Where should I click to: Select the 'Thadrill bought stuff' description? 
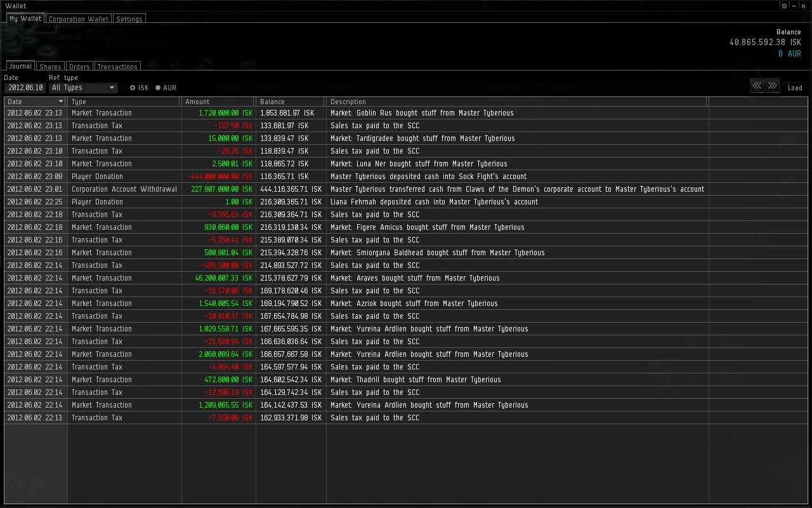(x=416, y=380)
